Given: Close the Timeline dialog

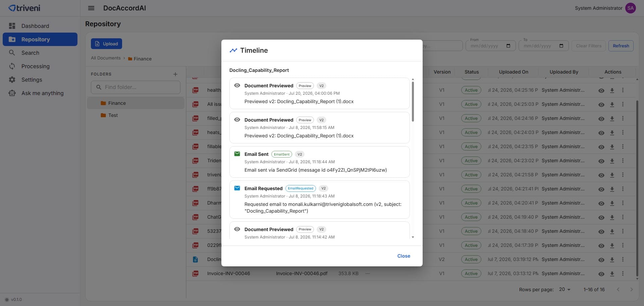Looking at the screenshot, I should 404,256.
